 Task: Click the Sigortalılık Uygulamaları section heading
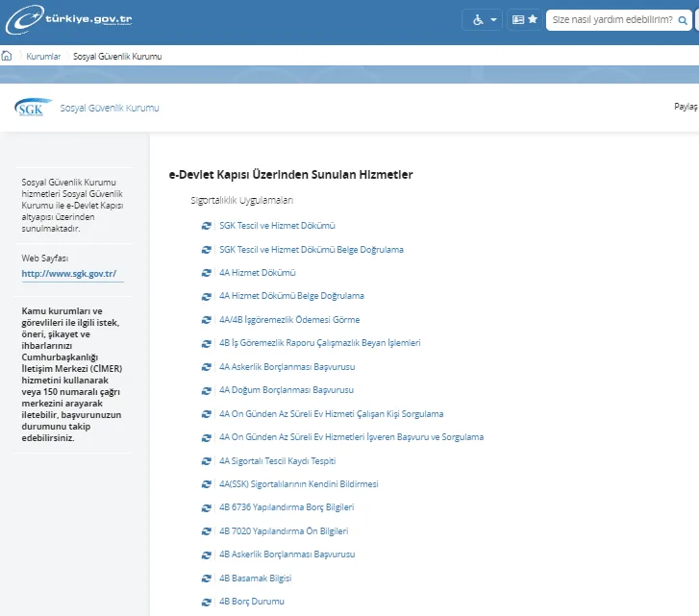click(241, 201)
